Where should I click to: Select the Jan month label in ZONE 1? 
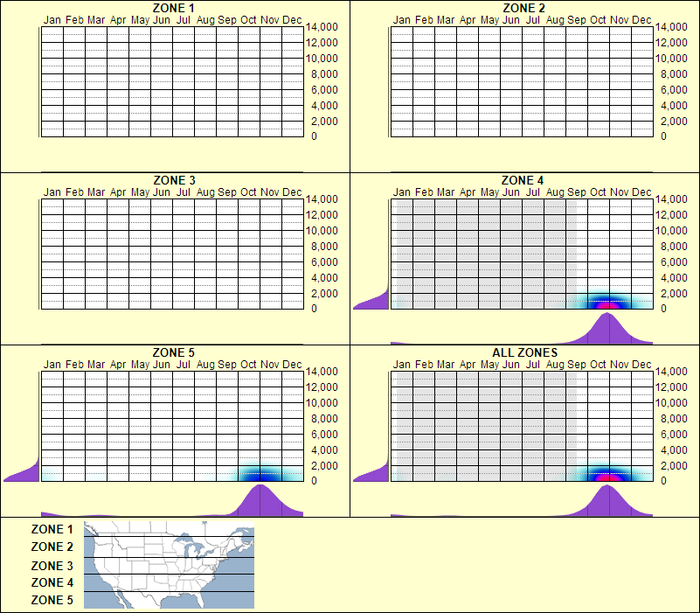tap(52, 19)
